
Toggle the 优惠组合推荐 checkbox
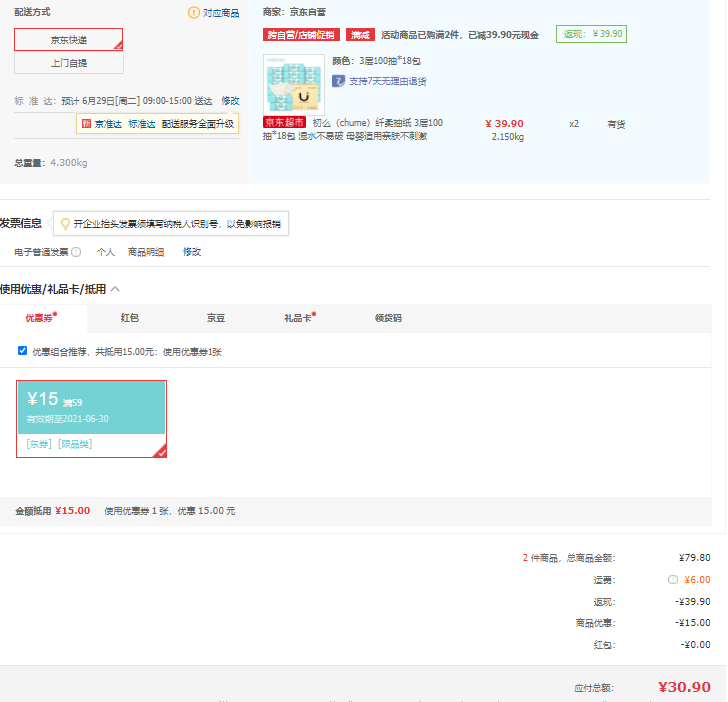pos(23,351)
